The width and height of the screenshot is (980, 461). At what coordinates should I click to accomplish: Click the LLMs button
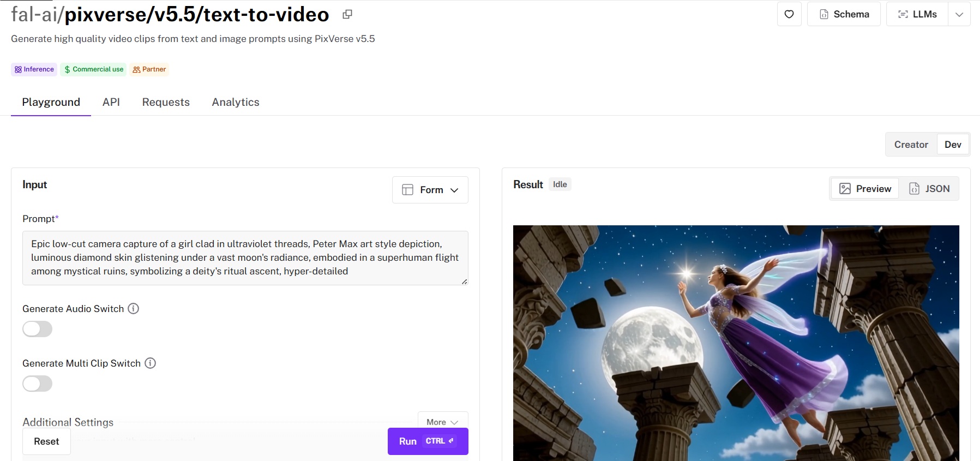click(917, 14)
